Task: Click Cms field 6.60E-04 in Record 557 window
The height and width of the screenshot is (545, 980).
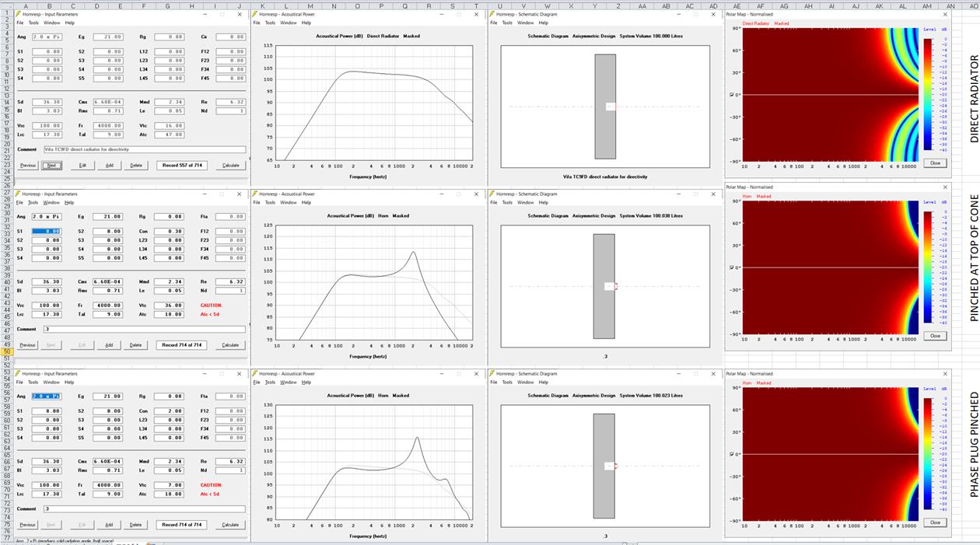Action: (x=108, y=102)
